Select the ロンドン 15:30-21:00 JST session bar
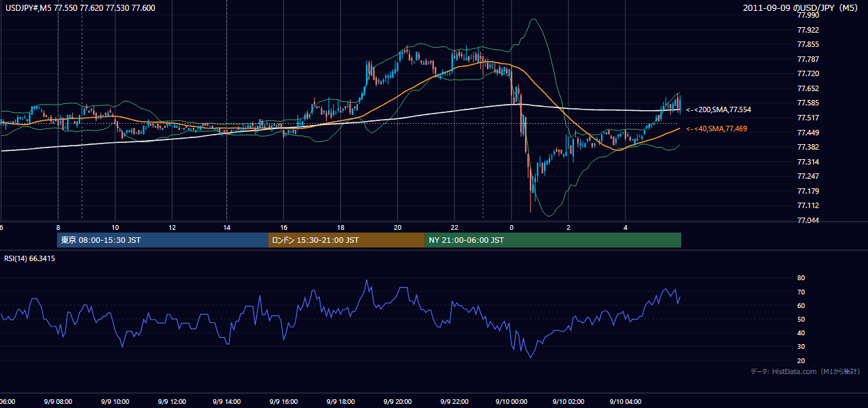 (x=346, y=240)
